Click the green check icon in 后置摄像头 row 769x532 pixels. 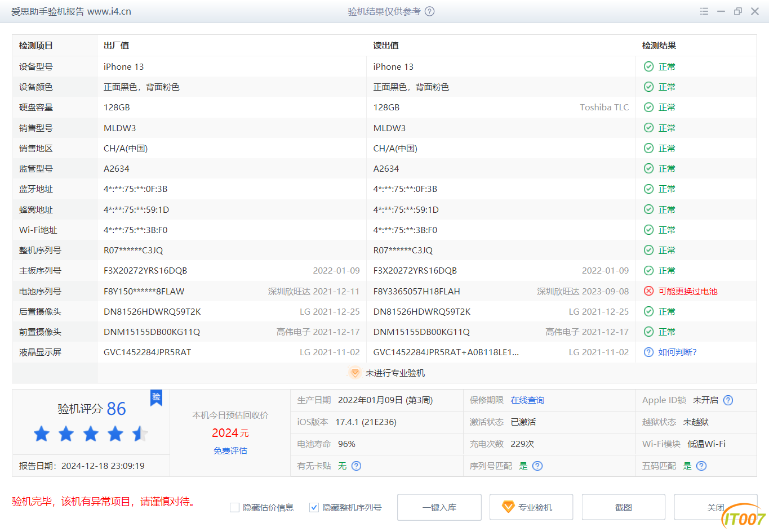tap(648, 311)
